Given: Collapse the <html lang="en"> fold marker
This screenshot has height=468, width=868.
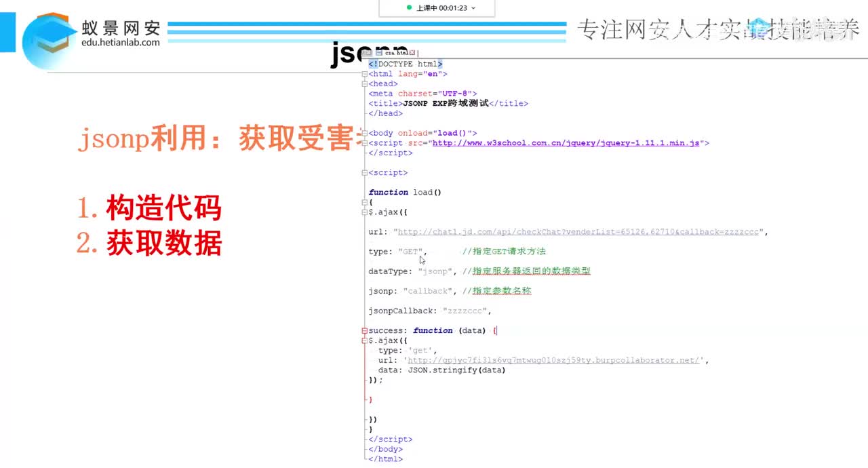Looking at the screenshot, I should [365, 74].
